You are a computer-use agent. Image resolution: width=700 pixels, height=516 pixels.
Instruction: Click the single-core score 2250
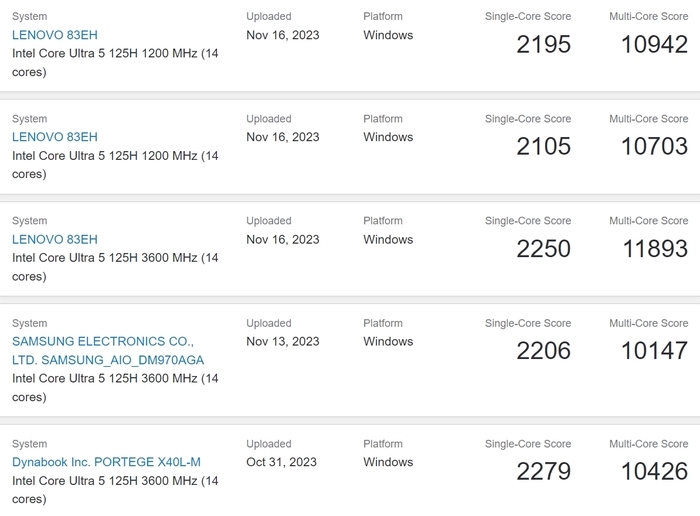pyautogui.click(x=543, y=248)
